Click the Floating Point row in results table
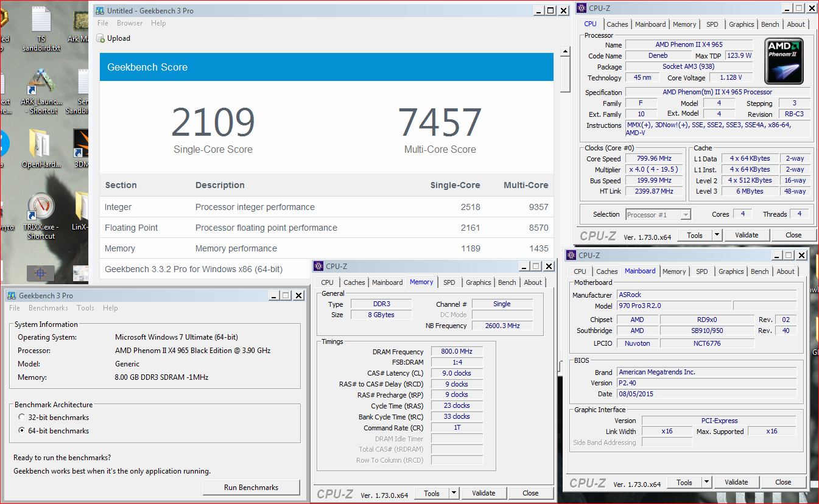The height and width of the screenshot is (504, 819). 326,228
